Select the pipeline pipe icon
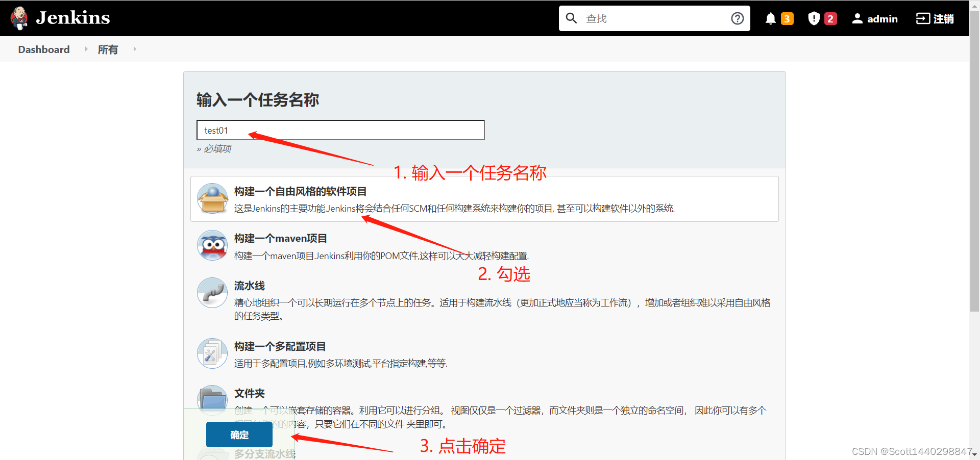The image size is (980, 460). pos(212,293)
